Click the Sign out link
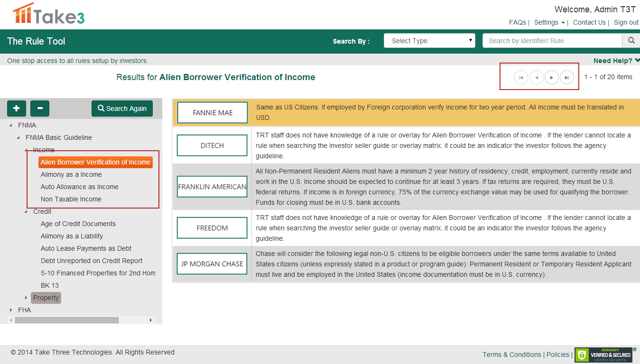Viewport: 640px width, 364px height. (x=626, y=22)
